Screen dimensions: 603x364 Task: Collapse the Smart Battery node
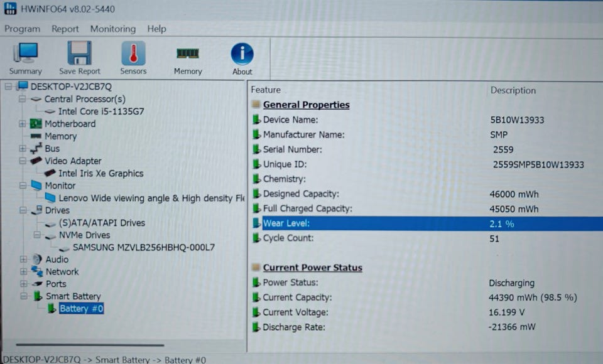24,296
